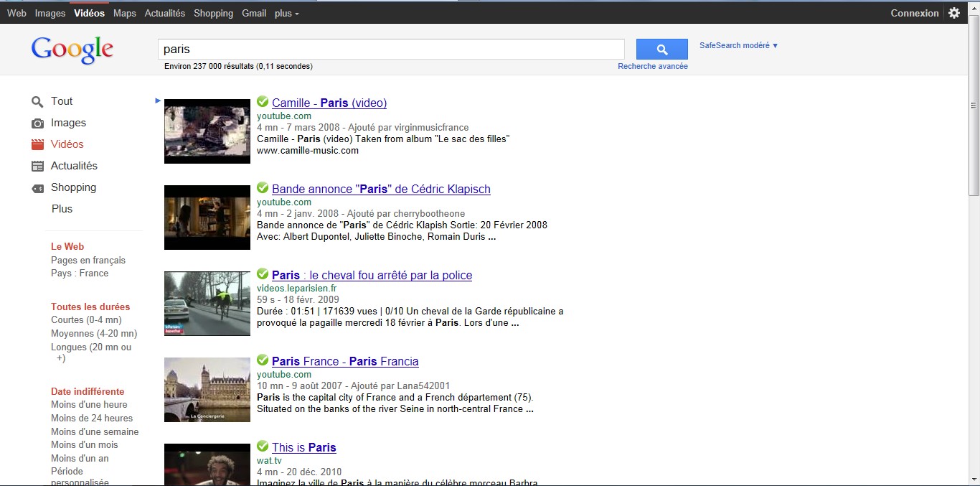Select Images in the left sidebar

click(68, 123)
